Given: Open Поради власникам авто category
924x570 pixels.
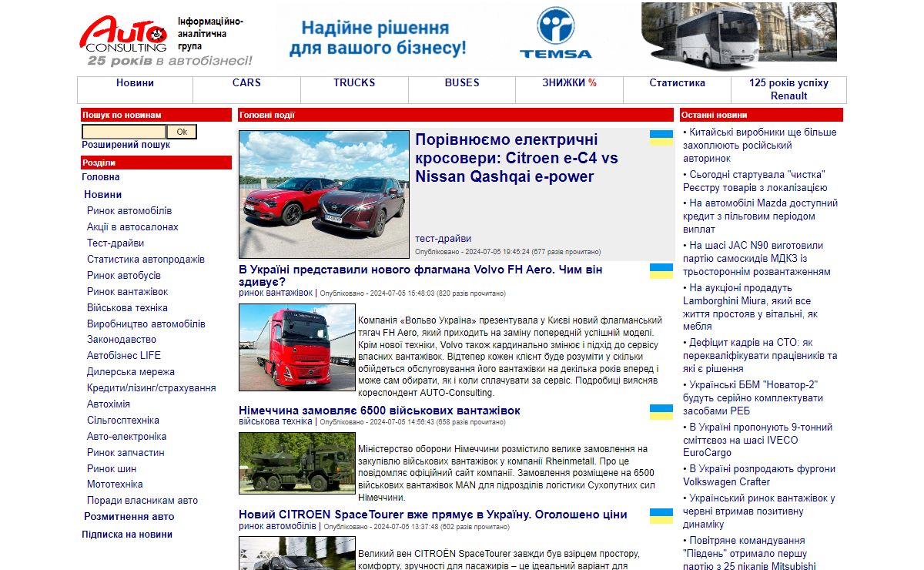Looking at the screenshot, I should point(142,501).
